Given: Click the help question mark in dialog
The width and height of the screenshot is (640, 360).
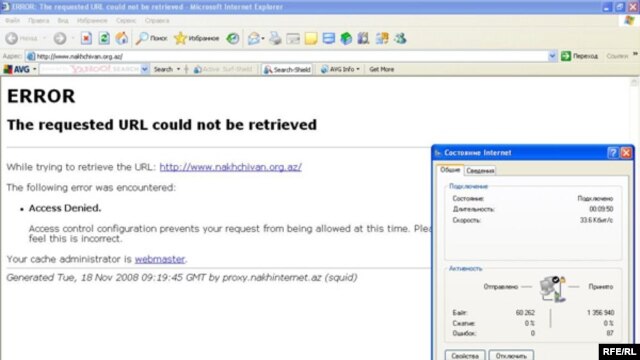Looking at the screenshot, I should pyautogui.click(x=613, y=153).
